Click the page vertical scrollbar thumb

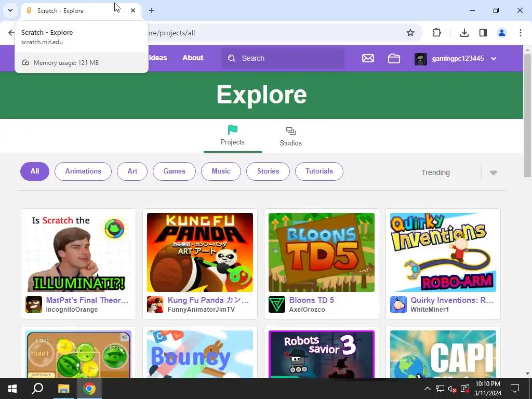tap(527, 115)
